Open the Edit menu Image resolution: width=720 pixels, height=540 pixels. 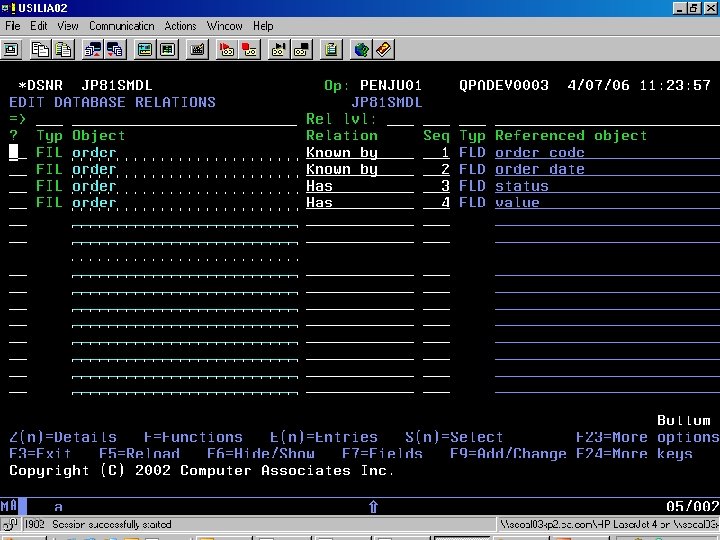(39, 26)
